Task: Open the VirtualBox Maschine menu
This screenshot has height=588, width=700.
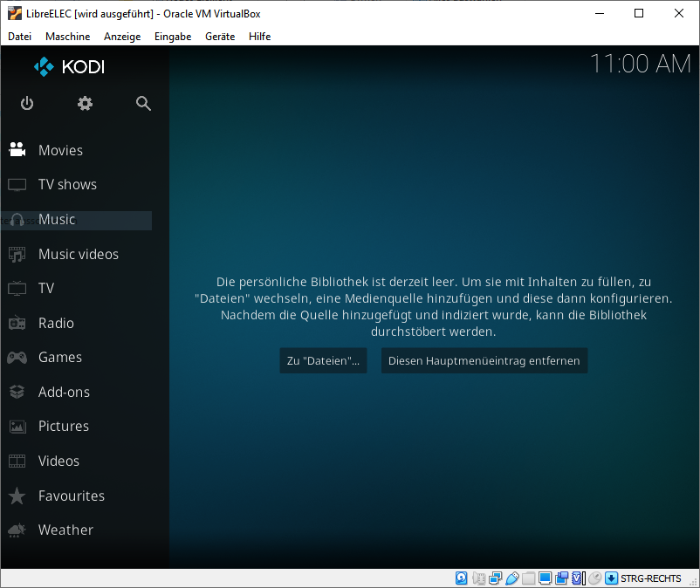Action: coord(67,37)
